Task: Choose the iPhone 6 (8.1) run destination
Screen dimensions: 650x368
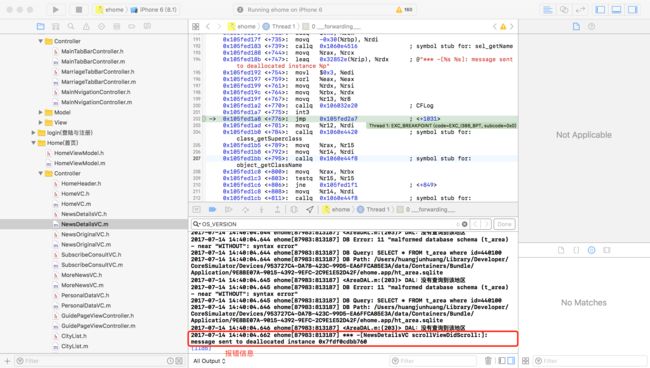Action: coord(154,10)
